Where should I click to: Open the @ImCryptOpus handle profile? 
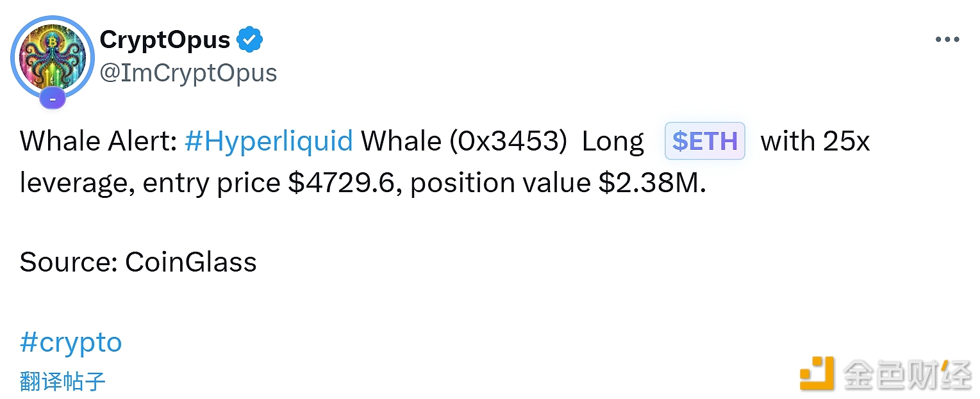188,73
